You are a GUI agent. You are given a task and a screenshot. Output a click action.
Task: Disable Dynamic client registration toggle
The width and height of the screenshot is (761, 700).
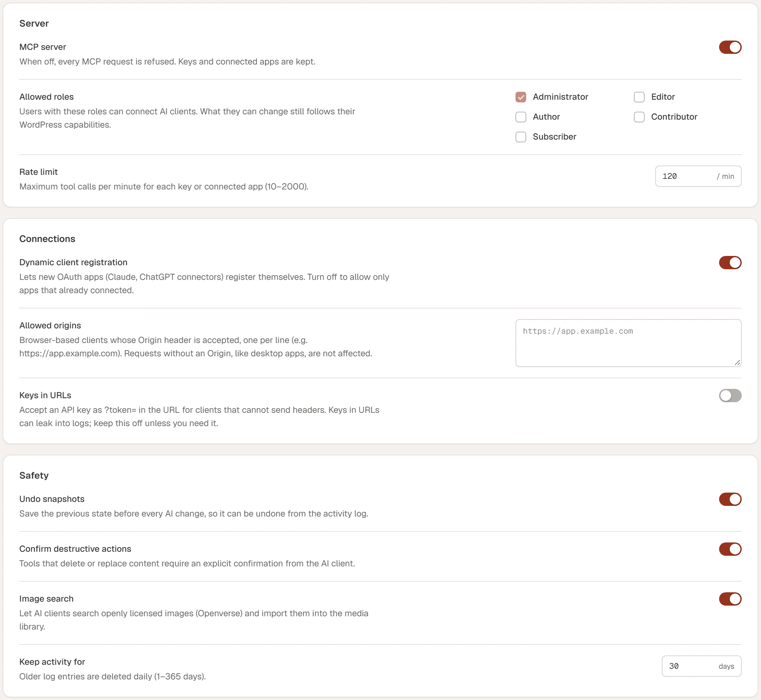click(x=730, y=263)
